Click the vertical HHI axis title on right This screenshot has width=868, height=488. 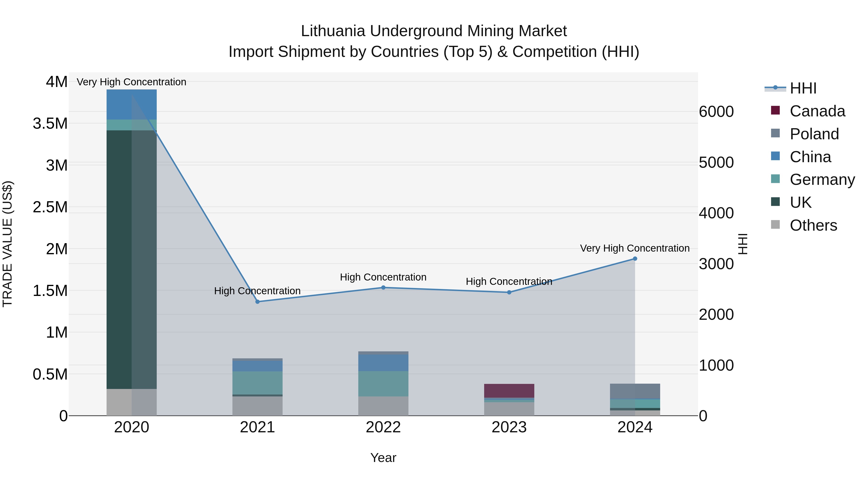pyautogui.click(x=743, y=244)
